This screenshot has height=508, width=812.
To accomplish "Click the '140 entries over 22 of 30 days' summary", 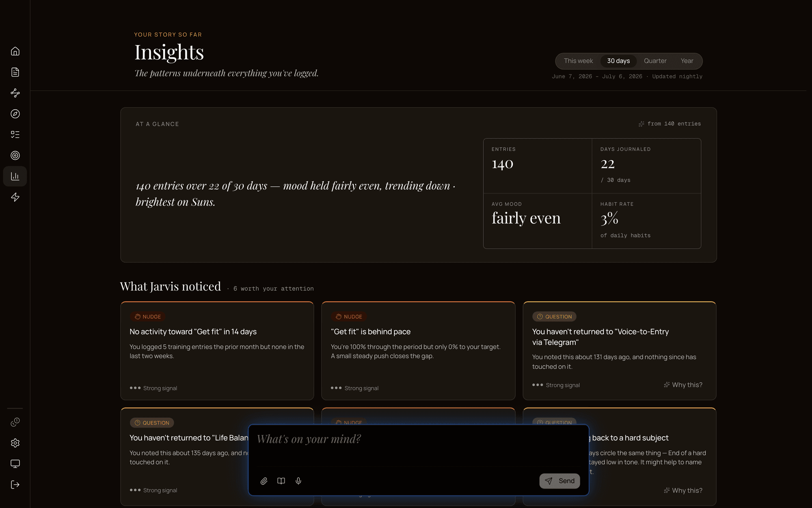I will point(295,194).
